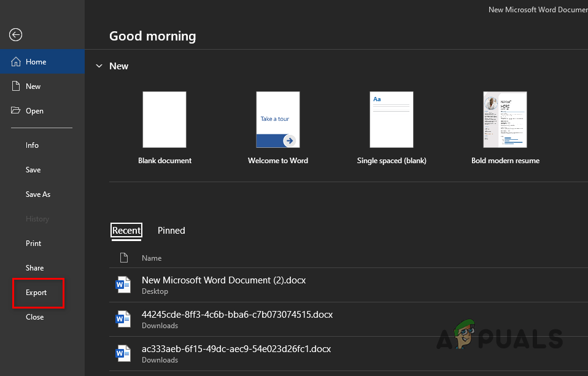Click the Word icon beside New Microsoft Word Document (2).docx

[123, 284]
